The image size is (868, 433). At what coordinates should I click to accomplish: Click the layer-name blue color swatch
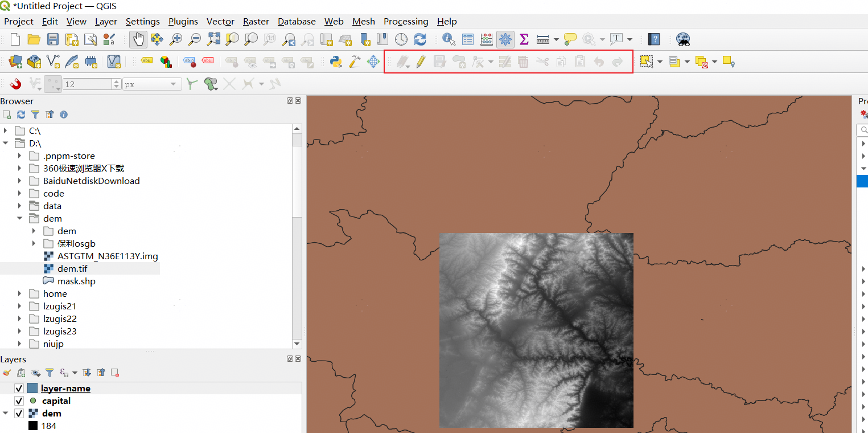(x=32, y=389)
